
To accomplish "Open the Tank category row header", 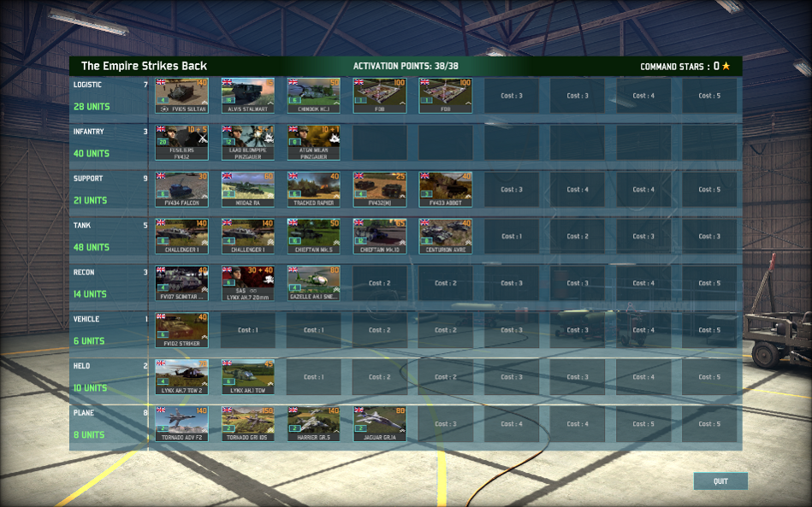I will point(110,237).
